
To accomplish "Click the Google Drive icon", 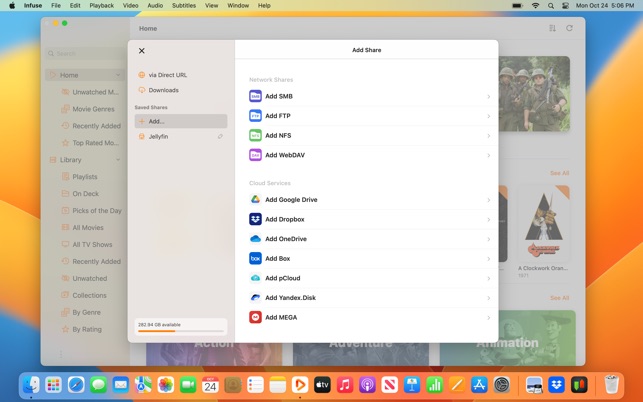I will (x=255, y=199).
